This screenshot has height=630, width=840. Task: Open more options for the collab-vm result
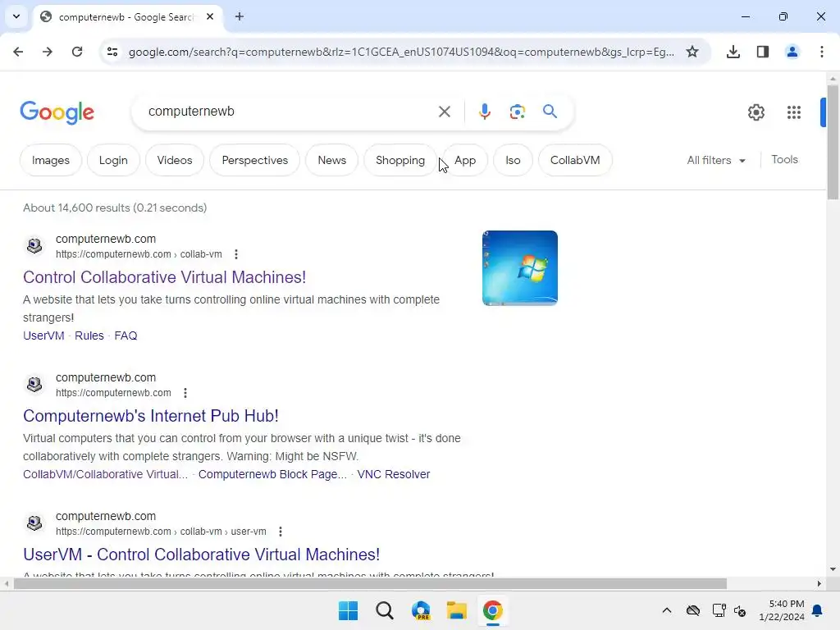[236, 254]
